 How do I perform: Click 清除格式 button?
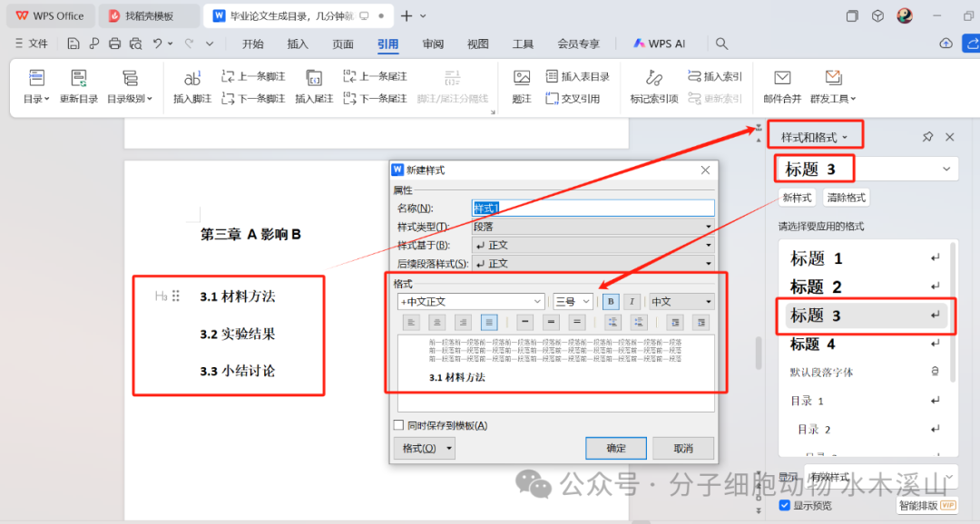tap(847, 198)
